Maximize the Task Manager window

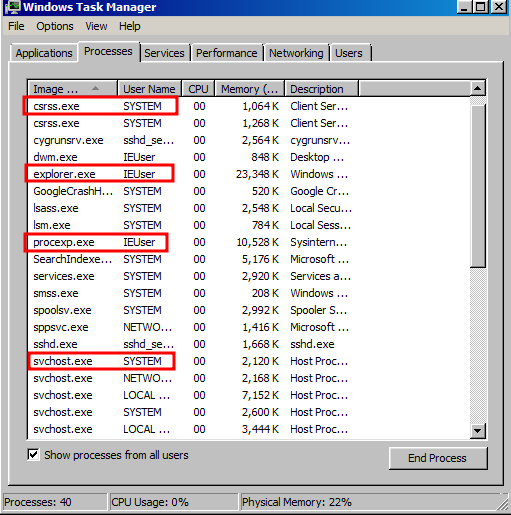tap(480, 7)
